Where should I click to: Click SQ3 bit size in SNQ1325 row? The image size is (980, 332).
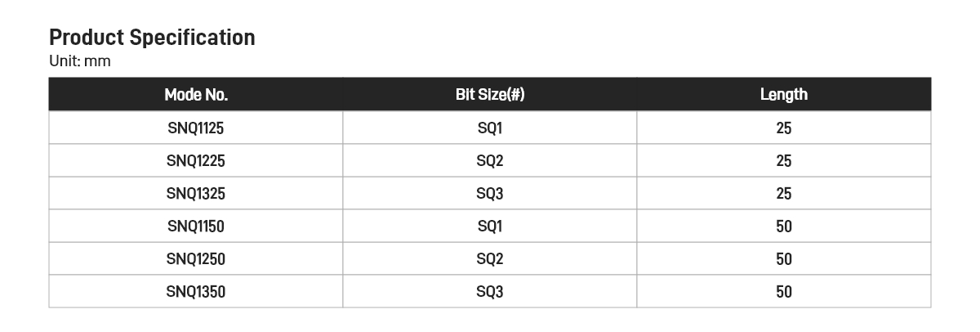coord(490,194)
